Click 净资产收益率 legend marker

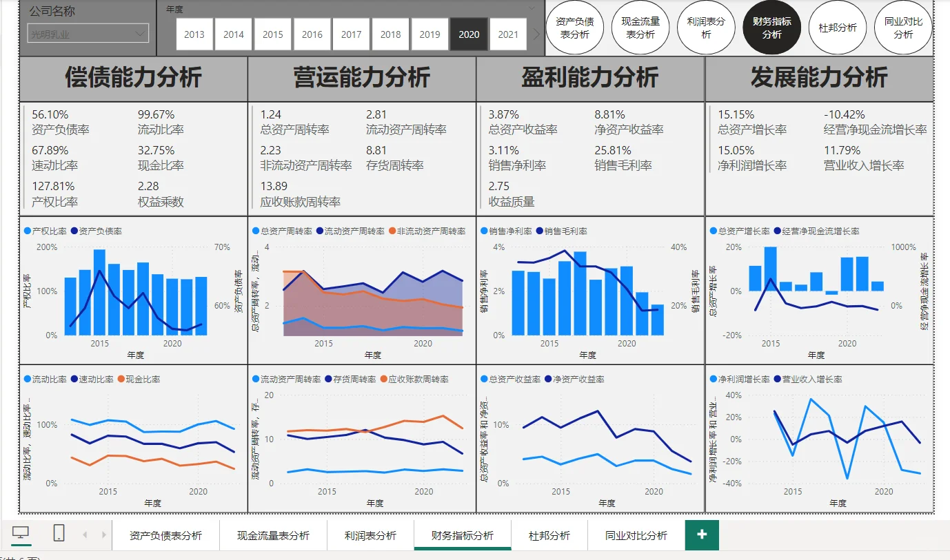click(x=548, y=380)
